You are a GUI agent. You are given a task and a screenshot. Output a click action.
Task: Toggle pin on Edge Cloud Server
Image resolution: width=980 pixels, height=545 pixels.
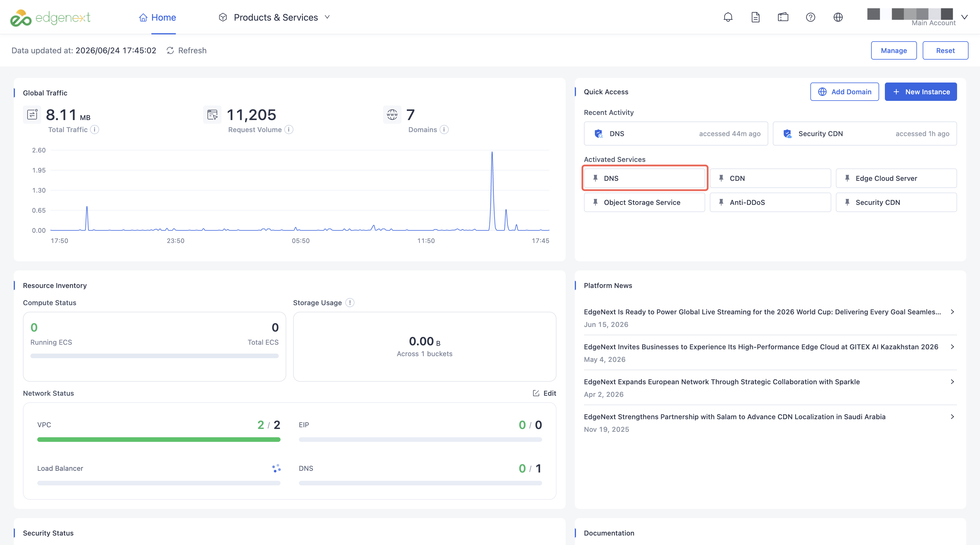point(847,178)
